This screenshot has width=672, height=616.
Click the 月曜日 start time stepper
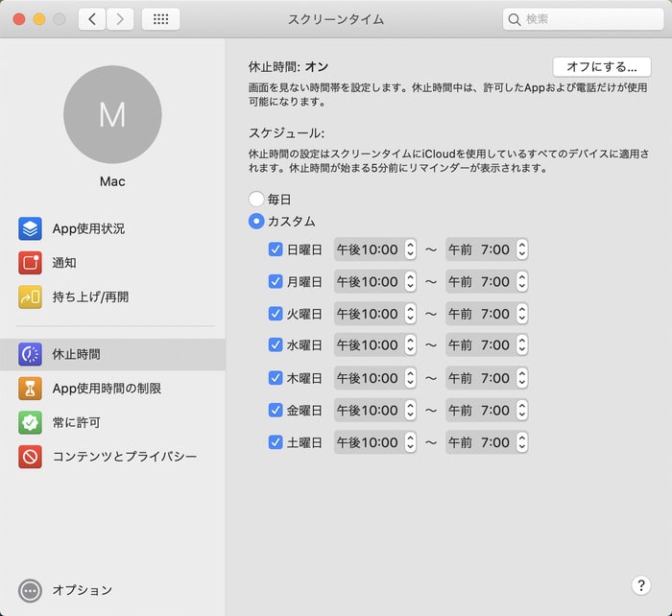[410, 282]
